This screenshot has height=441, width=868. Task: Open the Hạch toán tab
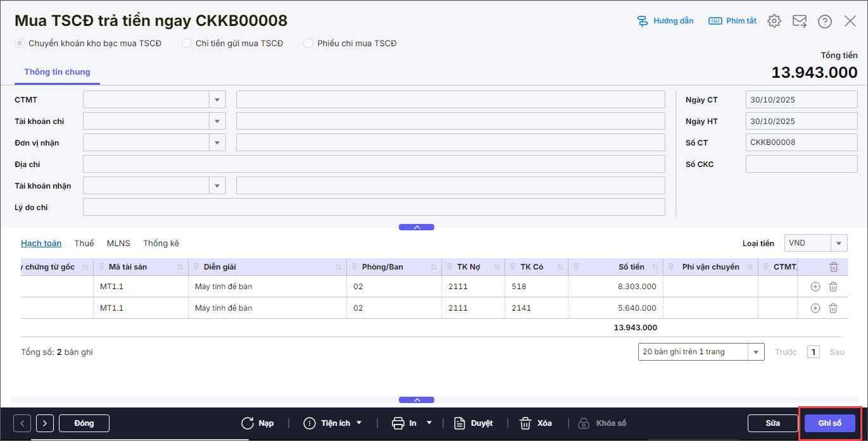41,243
